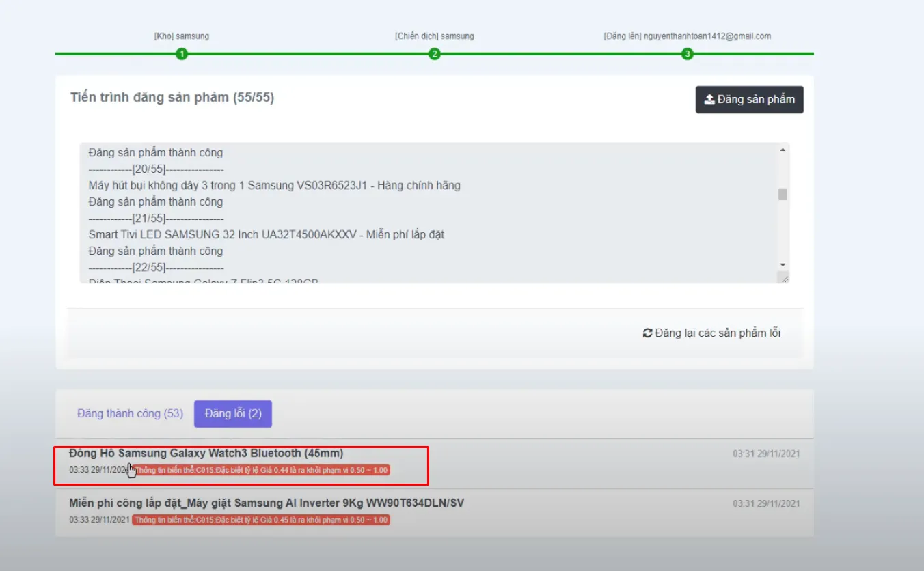
Task: Open the "Đồng Hồ Samsung Galaxy Watch3 Bluetooth (45mm)" title
Action: tap(206, 453)
